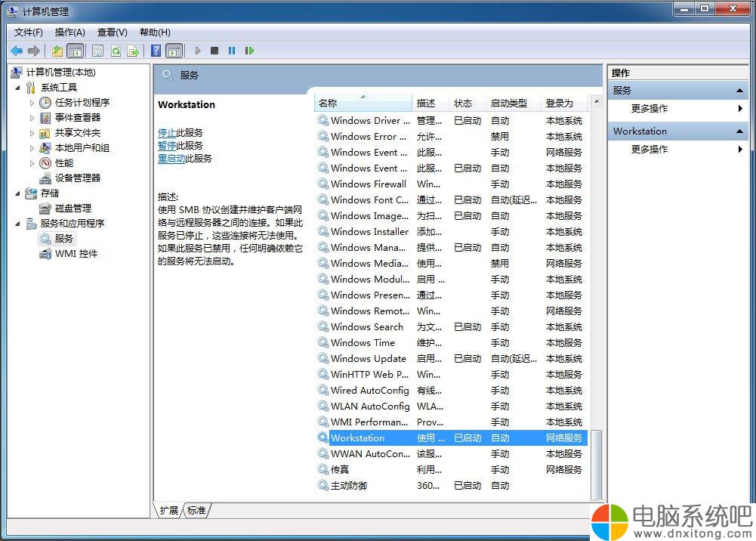The image size is (756, 541).
Task: Click the Export list toolbar icon
Action: [x=133, y=51]
